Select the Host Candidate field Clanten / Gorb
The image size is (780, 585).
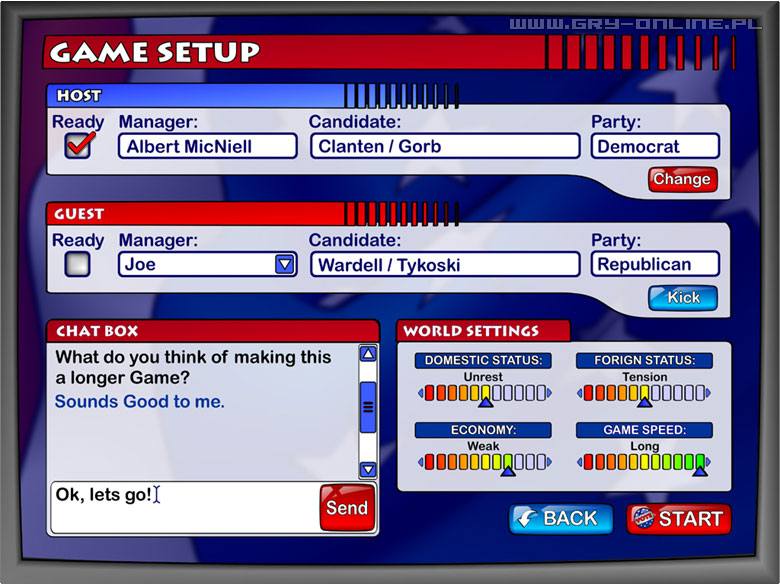coord(444,146)
